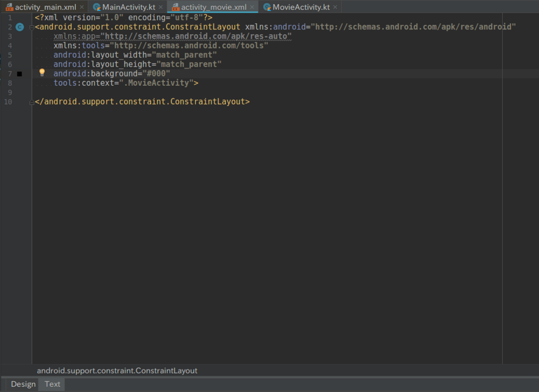Click the closing ConstraintLayout tag text

[x=142, y=102]
